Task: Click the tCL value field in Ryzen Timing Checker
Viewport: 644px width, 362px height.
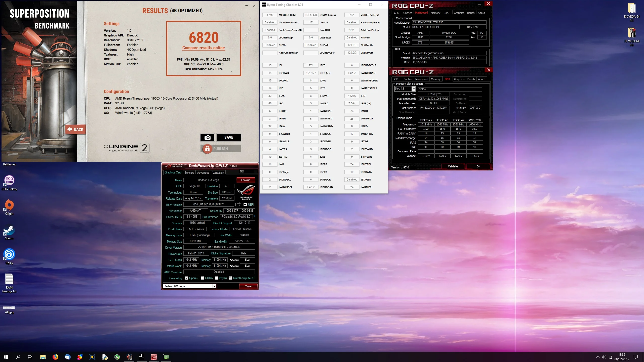Action: (x=270, y=65)
